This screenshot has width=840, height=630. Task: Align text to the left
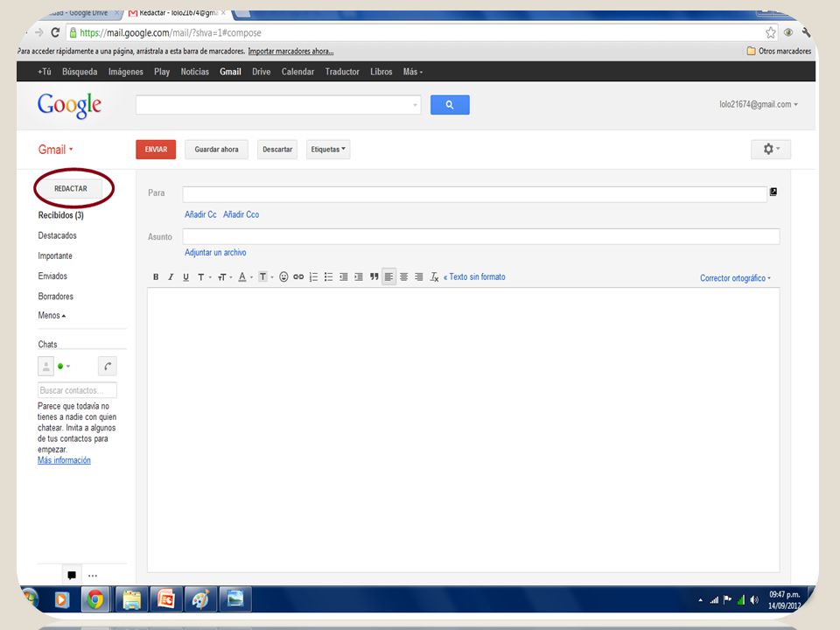click(x=388, y=277)
